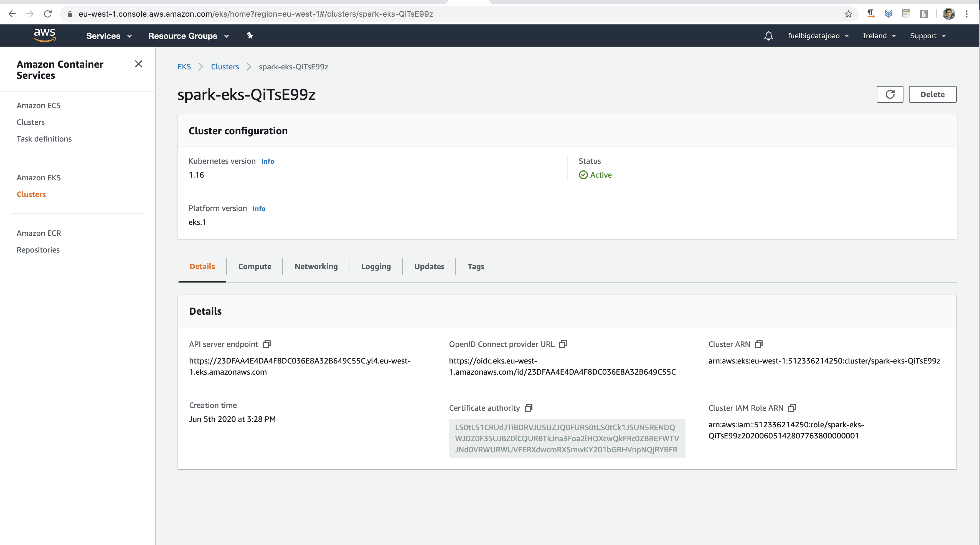Click the refresh cluster icon button

click(890, 94)
